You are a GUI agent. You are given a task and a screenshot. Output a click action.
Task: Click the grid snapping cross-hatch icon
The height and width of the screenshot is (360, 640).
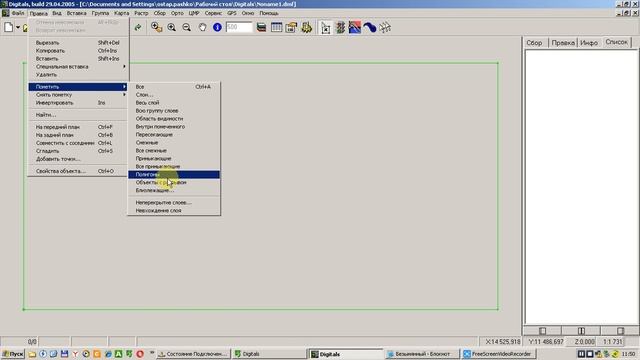click(385, 27)
